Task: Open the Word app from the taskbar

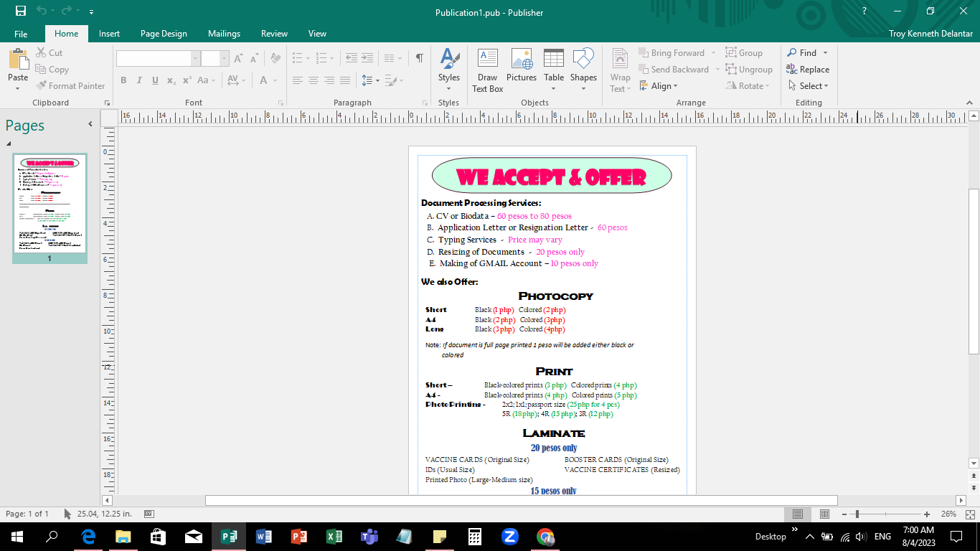Action: (x=264, y=537)
